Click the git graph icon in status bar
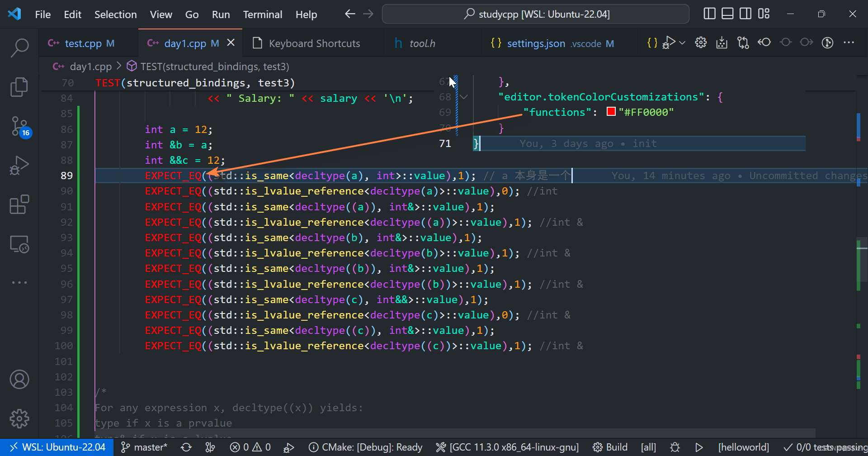Image resolution: width=868 pixels, height=456 pixels. (210, 447)
